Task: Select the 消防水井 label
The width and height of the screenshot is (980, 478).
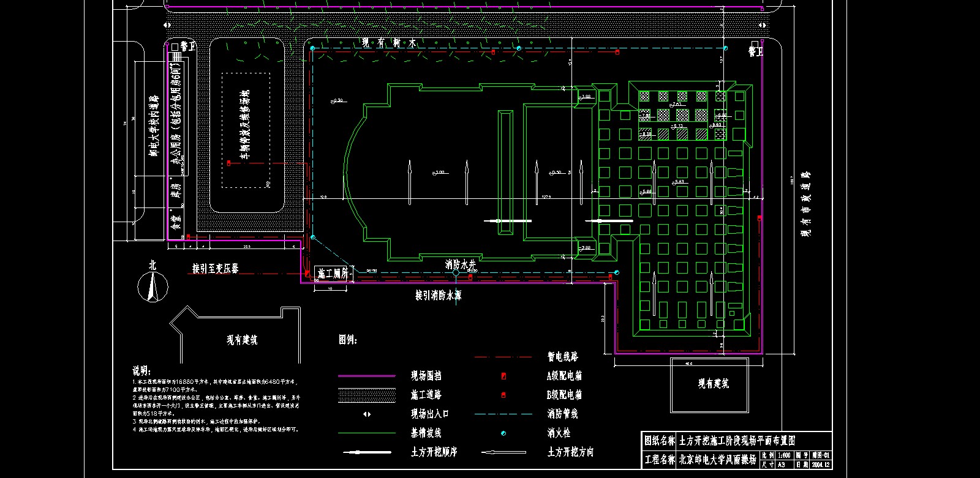Action: coord(461,264)
